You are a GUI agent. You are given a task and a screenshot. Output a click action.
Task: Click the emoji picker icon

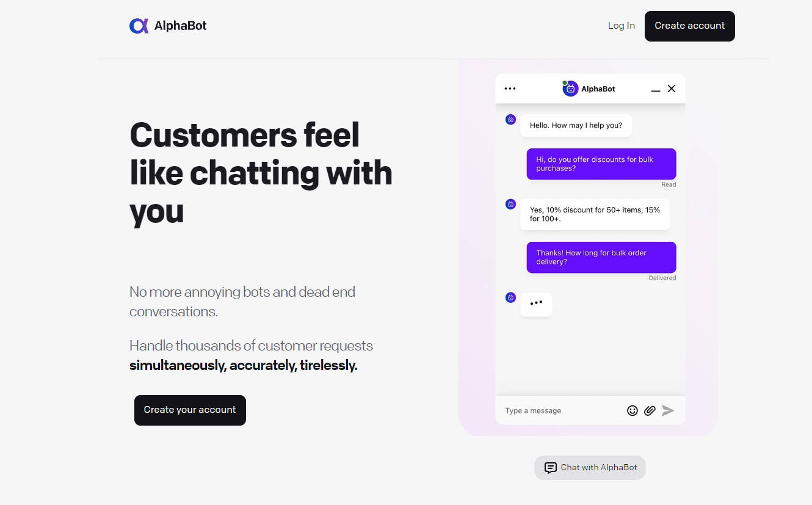[633, 410]
